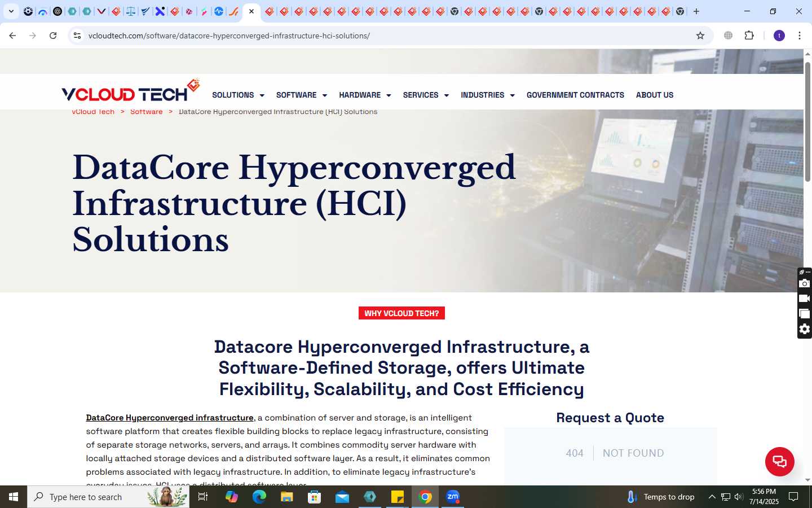Go back to the previous page
This screenshot has height=508, width=812.
pos(12,36)
